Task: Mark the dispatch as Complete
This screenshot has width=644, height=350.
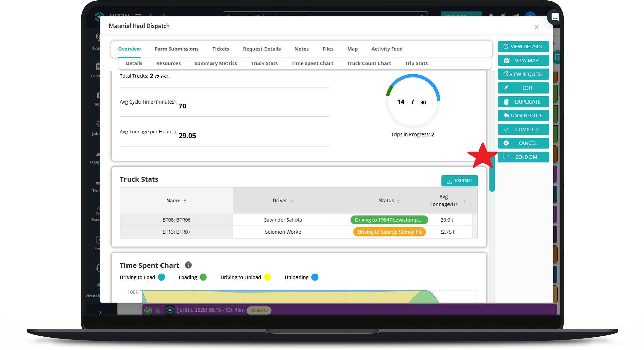Action: tap(523, 129)
